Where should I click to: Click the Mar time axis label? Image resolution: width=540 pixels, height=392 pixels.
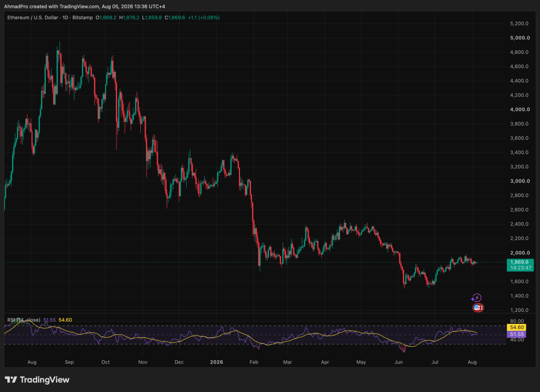pyautogui.click(x=287, y=362)
